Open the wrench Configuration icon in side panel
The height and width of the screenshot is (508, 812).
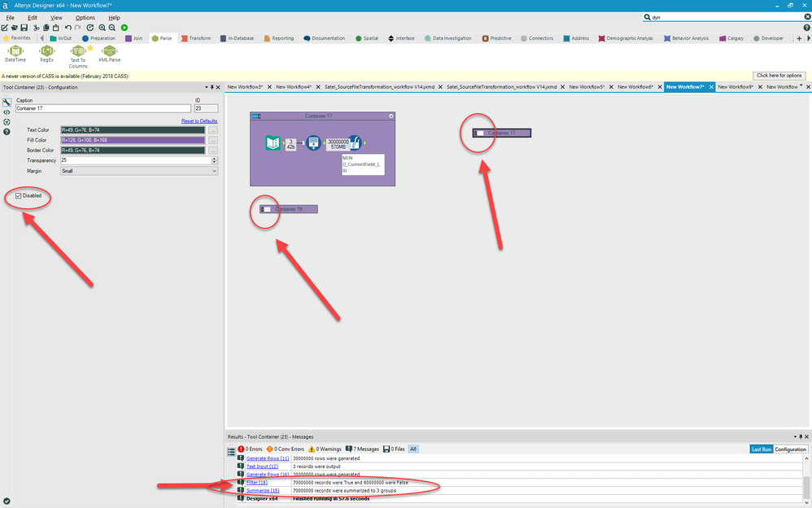click(7, 102)
